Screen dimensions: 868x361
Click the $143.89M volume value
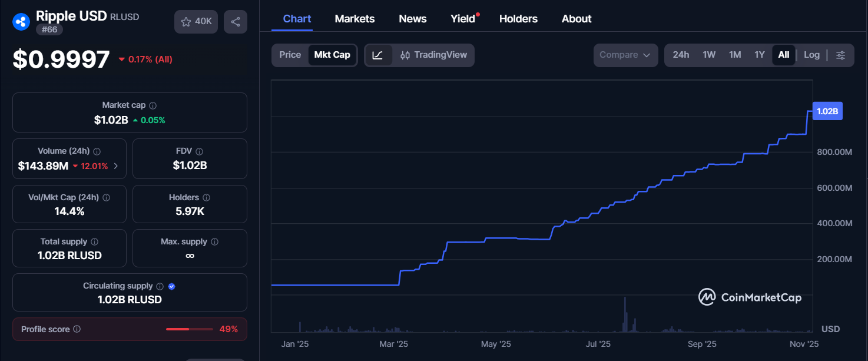44,166
